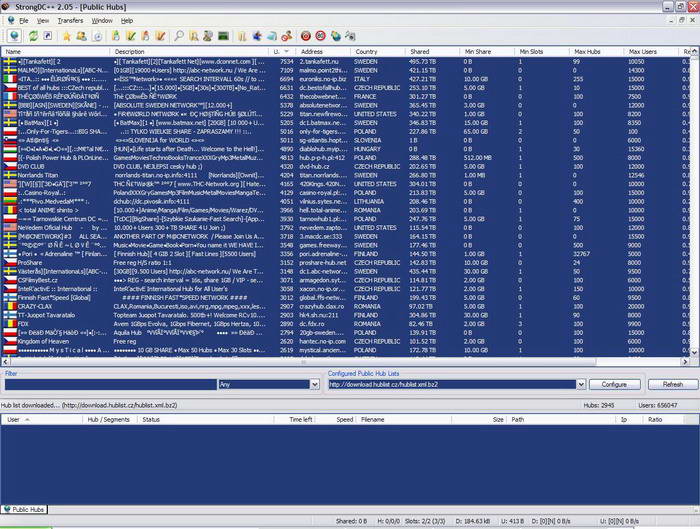Open the Upload Queue toolbar icon
Viewport: 700px width, 529px height.
(x=146, y=36)
